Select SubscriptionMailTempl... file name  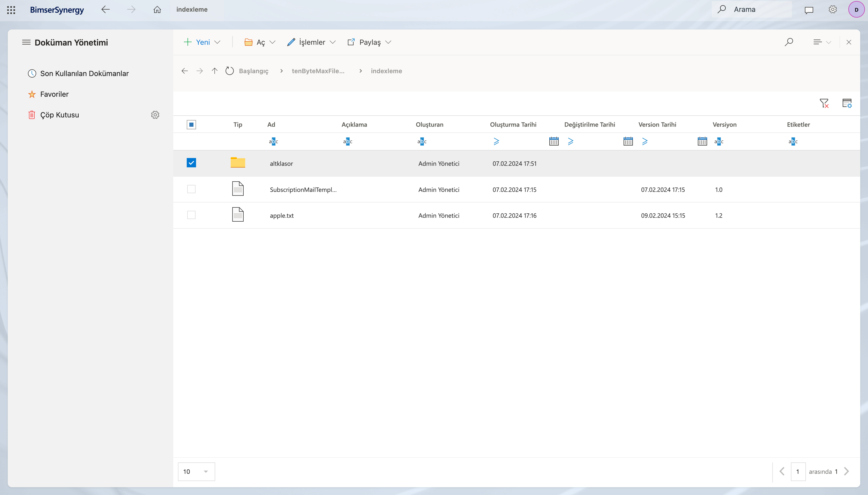(x=303, y=190)
